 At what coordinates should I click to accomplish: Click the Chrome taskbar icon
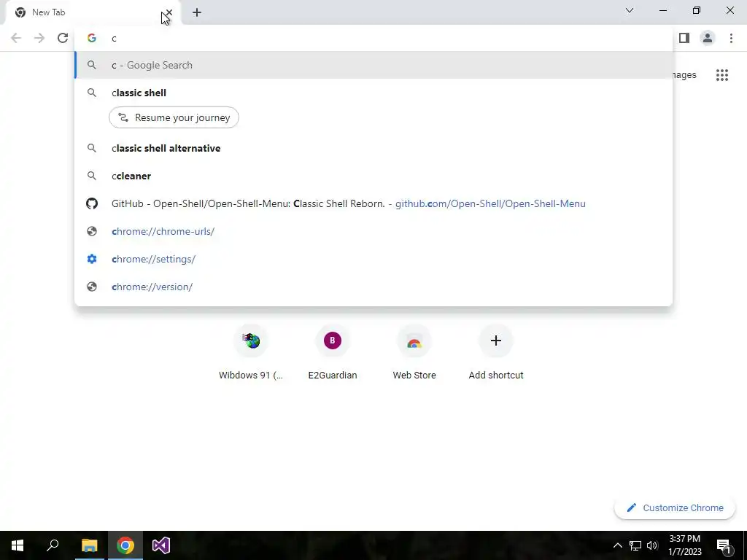(x=125, y=545)
